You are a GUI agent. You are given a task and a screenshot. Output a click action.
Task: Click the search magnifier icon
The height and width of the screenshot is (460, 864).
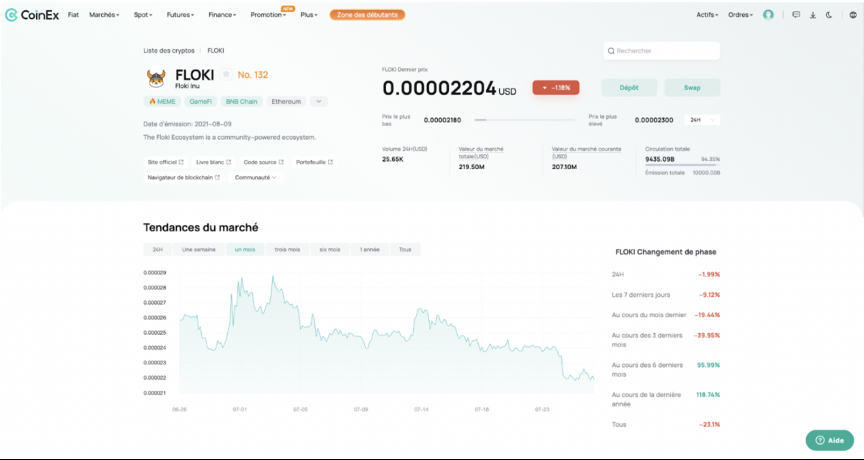[611, 51]
